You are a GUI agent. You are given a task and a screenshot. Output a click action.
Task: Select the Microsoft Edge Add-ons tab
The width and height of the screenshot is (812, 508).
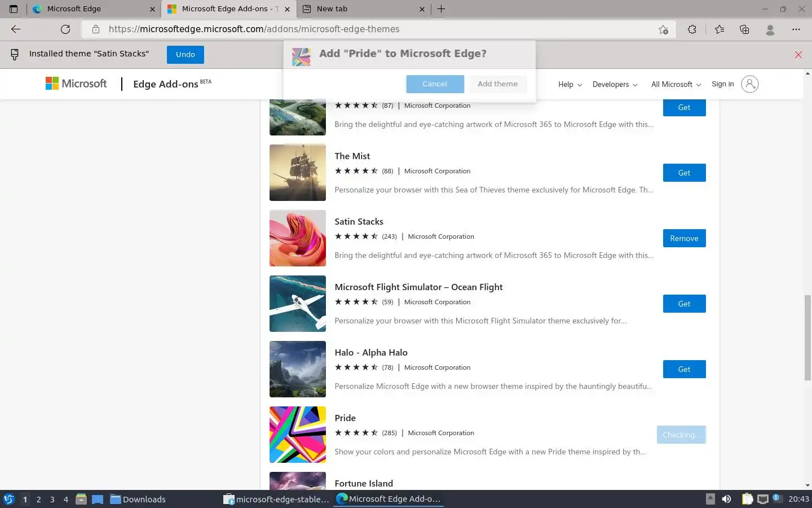coord(229,9)
